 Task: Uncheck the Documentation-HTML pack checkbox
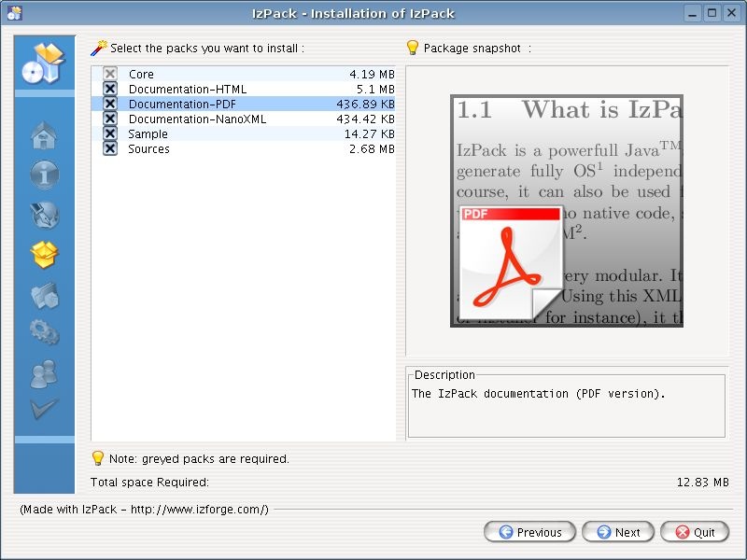click(110, 89)
